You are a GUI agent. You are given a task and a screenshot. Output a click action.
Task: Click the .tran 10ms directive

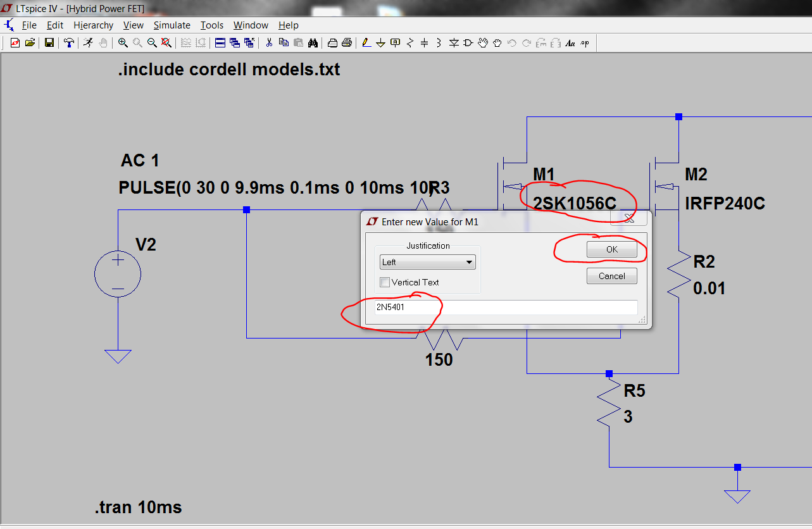tap(138, 507)
